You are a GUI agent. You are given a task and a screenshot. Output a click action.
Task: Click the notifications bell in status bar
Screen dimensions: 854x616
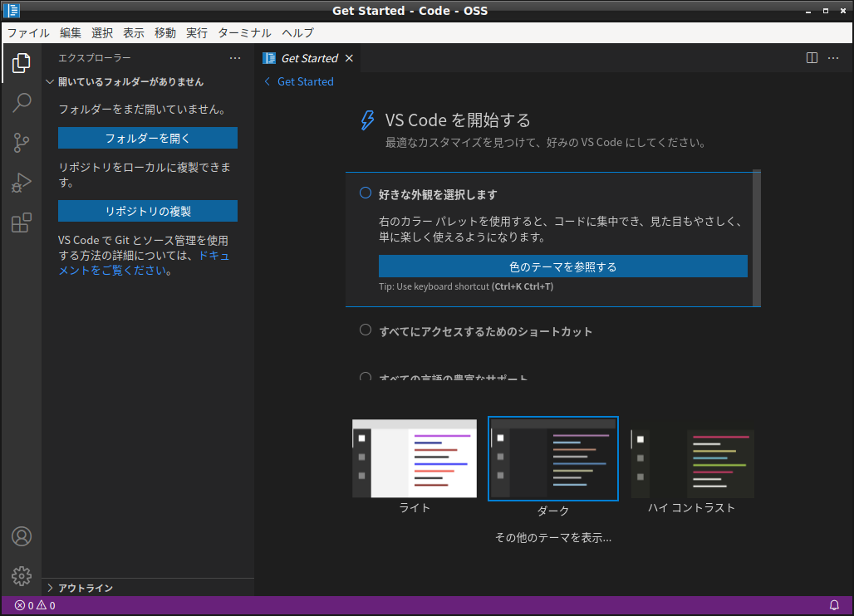coord(834,605)
